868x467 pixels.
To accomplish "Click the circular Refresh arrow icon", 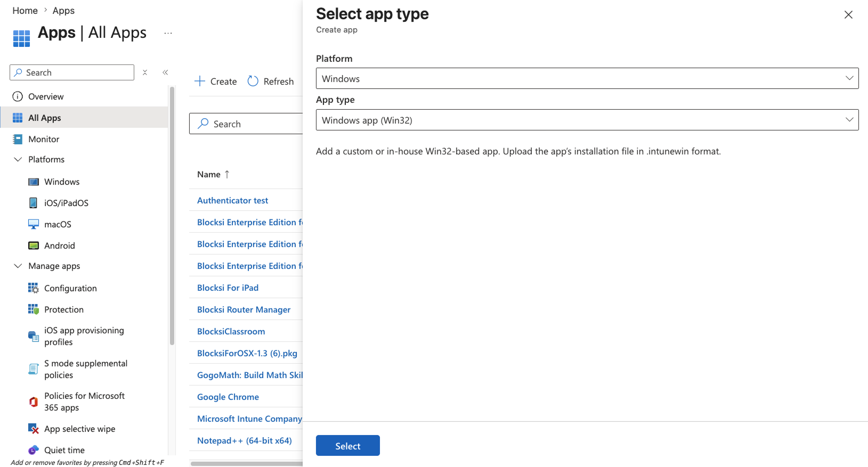I will (x=253, y=81).
